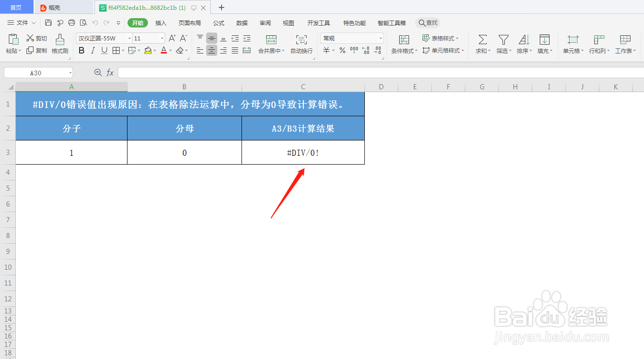The image size is (644, 359).
Task: Click the Fill (填充) icon
Action: [x=544, y=40]
